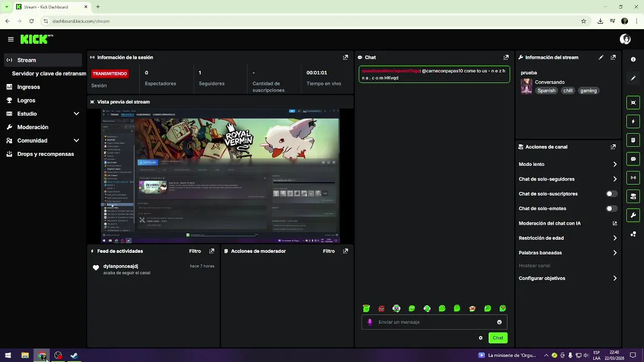Screen dimensions: 644x362
Task: Click the Enviar un mensaje input field
Action: (434, 322)
